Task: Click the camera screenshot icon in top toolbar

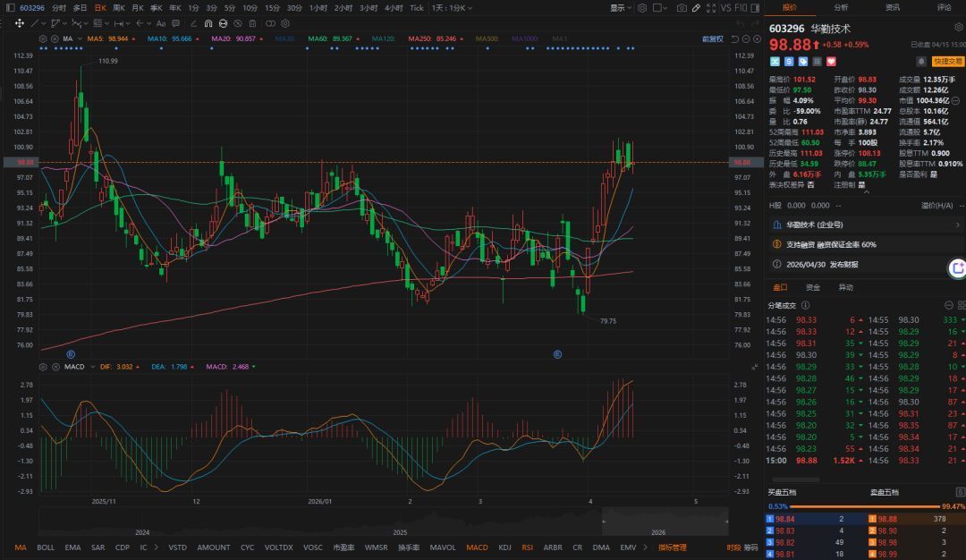Action: pos(682,7)
